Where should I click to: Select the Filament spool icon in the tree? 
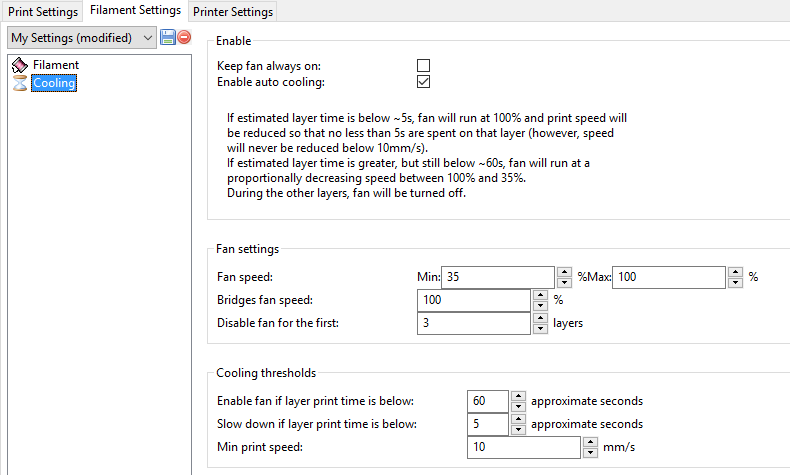coord(19,65)
